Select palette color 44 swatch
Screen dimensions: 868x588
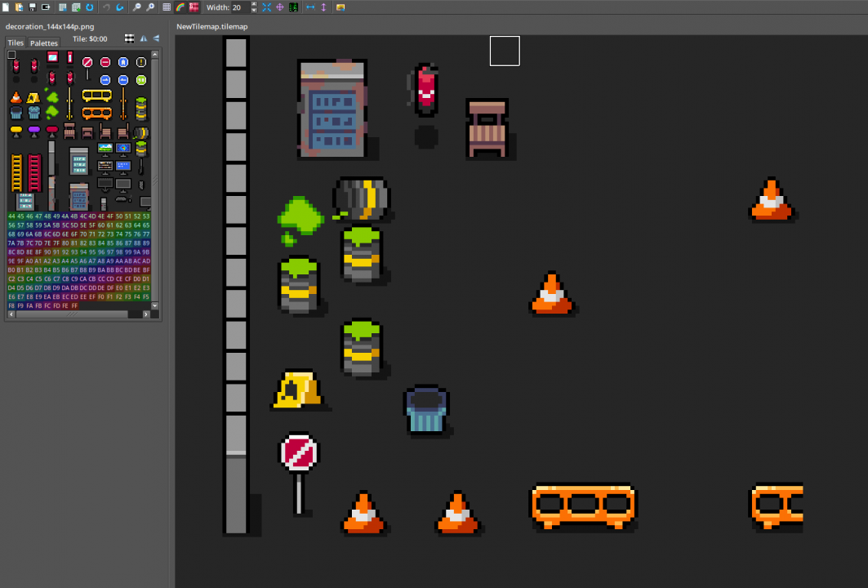tap(11, 216)
